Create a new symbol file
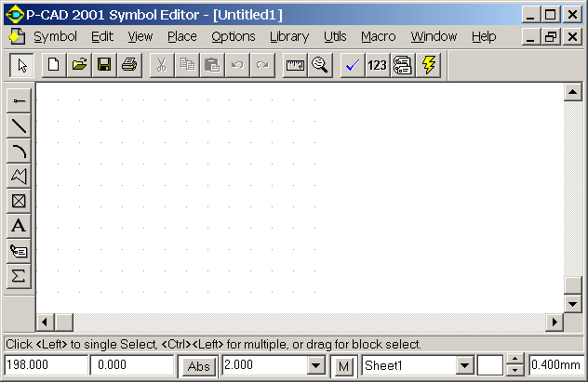 [54, 65]
